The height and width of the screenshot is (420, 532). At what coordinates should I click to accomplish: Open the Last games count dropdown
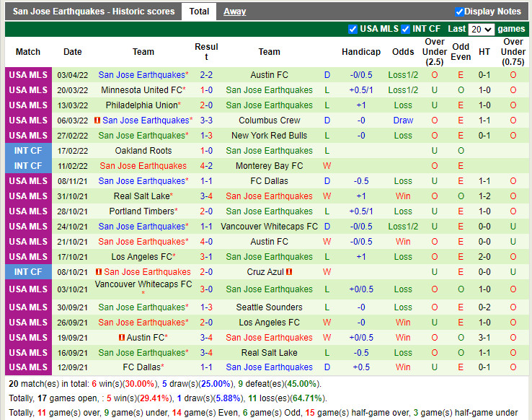481,29
